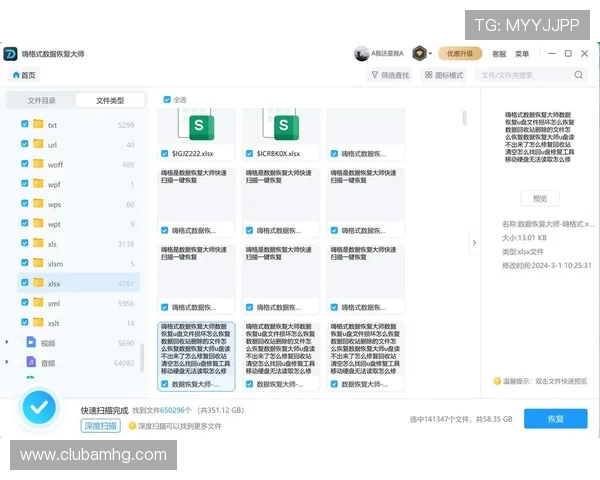Uncheck the url folder checkbox
The height and width of the screenshot is (480, 600).
[25, 144]
